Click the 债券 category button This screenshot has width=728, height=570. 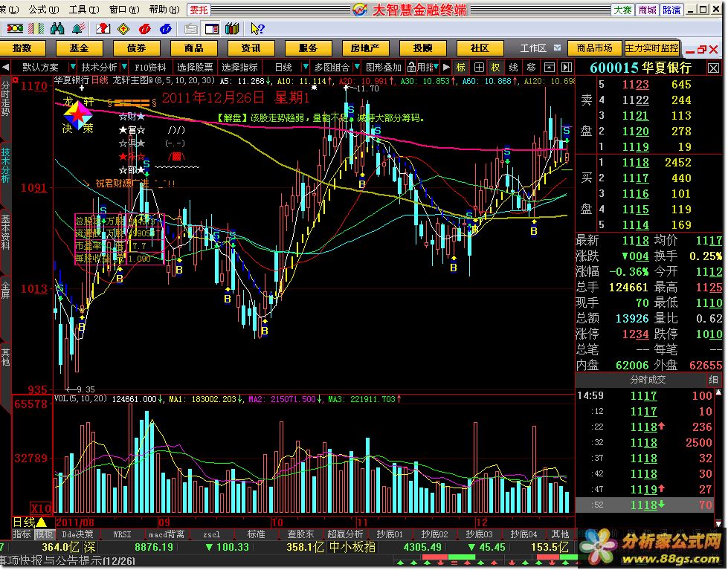[137, 48]
